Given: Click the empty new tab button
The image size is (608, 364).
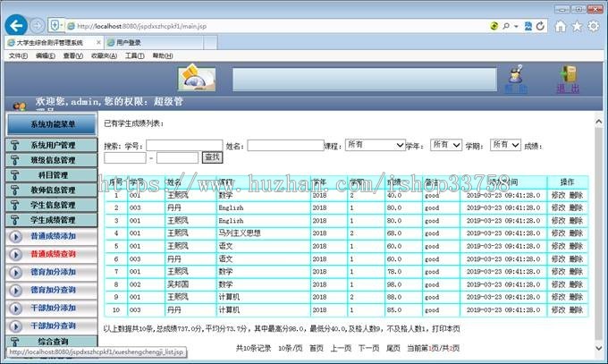Looking at the screenshot, I should (210, 42).
